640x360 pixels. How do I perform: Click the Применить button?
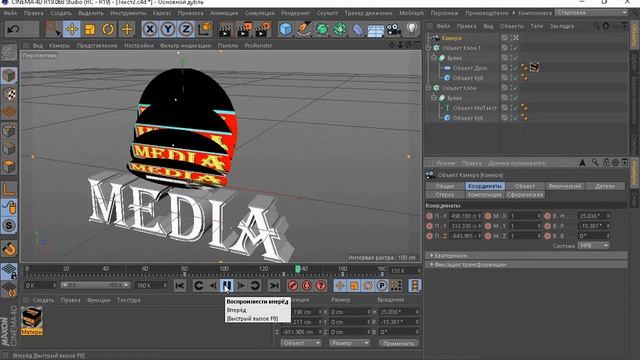coord(398,343)
